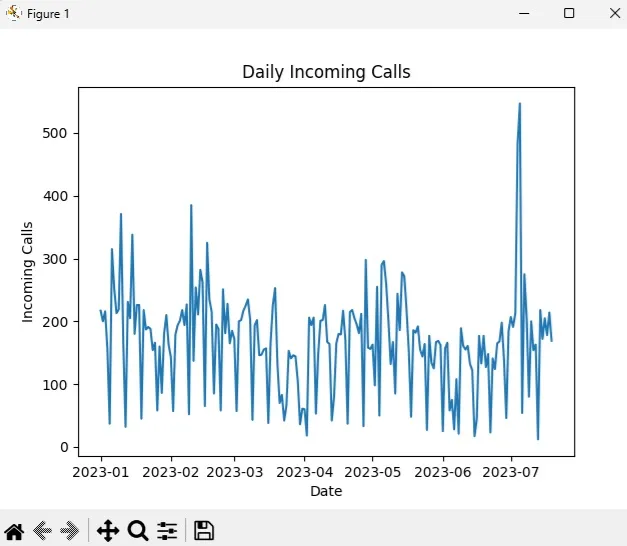Image resolution: width=627 pixels, height=546 pixels.
Task: Toggle the Zoom to rectangle tool
Action: coord(138,531)
